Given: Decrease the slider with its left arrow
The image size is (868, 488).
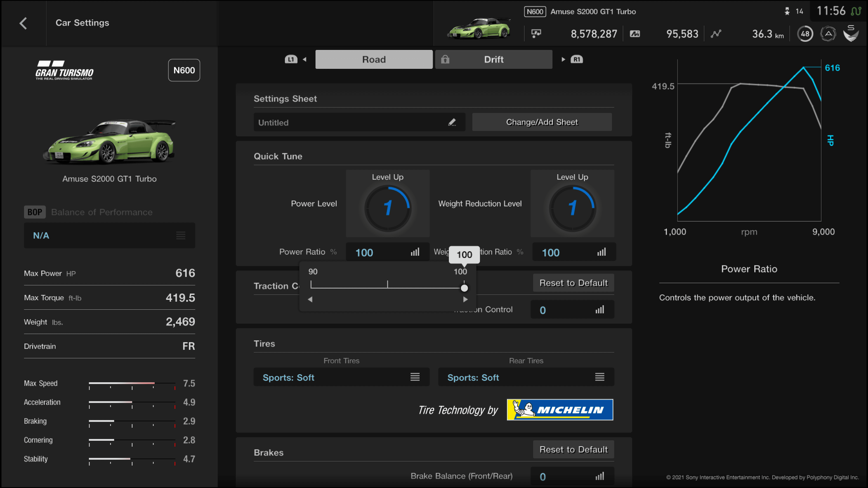Looking at the screenshot, I should 310,299.
